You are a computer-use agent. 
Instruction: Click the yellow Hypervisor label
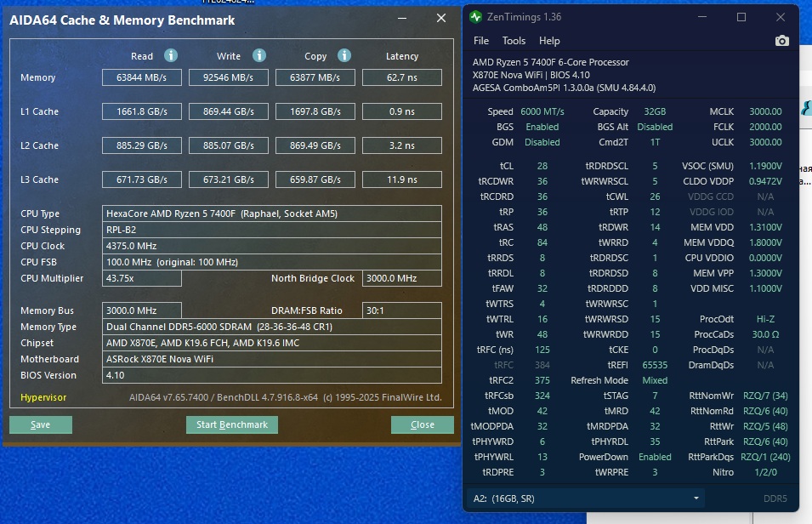[43, 397]
